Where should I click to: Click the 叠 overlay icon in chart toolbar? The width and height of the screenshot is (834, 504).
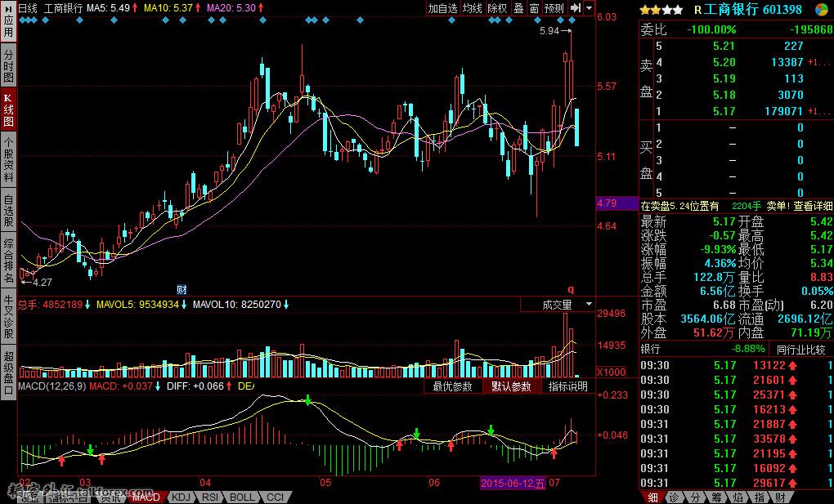518,8
